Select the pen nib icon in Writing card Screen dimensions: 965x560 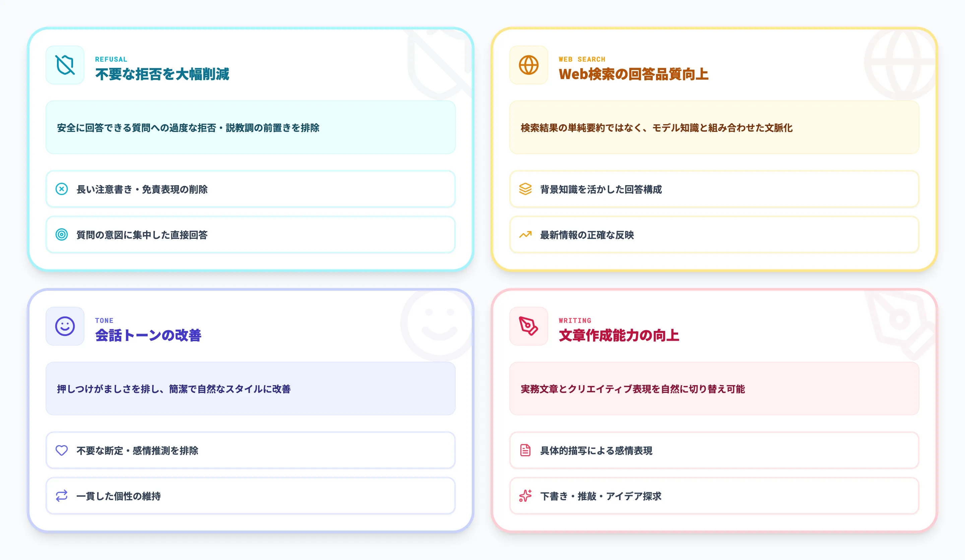pos(528,327)
